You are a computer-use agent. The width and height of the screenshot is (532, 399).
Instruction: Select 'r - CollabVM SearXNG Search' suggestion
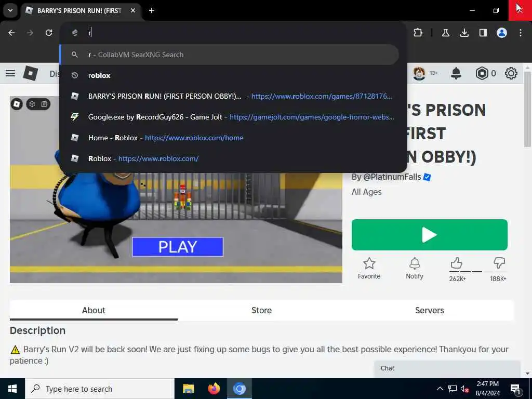coord(229,55)
